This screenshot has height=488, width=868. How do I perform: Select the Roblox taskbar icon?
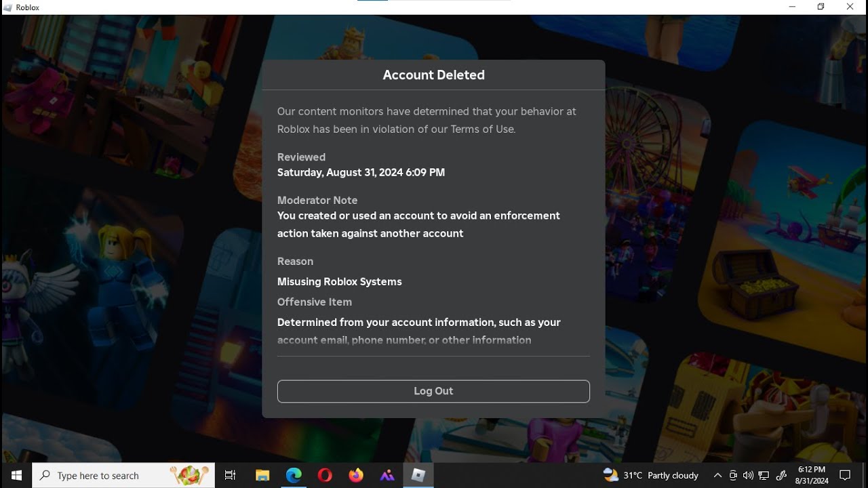[x=418, y=475]
